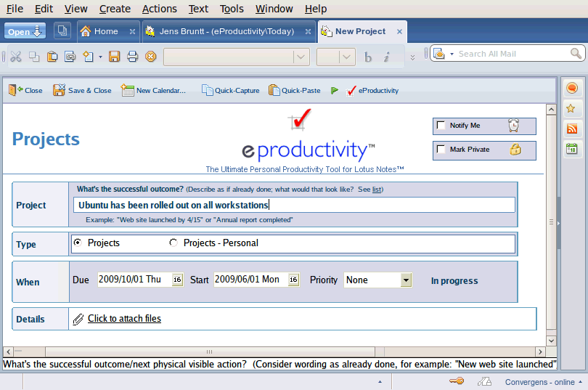588x390 pixels.
Task: Click the Cut scissors icon
Action: (x=16, y=57)
